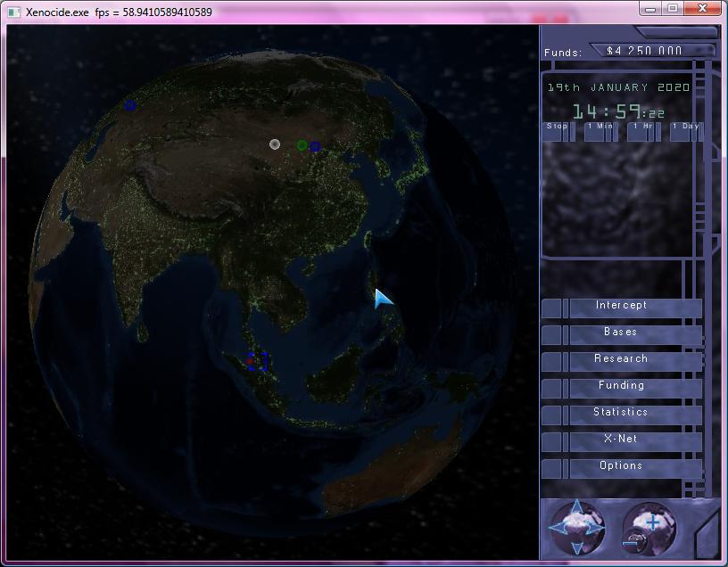Screen dimensions: 728x567
Task: Open the X-Net database
Action: click(622, 441)
